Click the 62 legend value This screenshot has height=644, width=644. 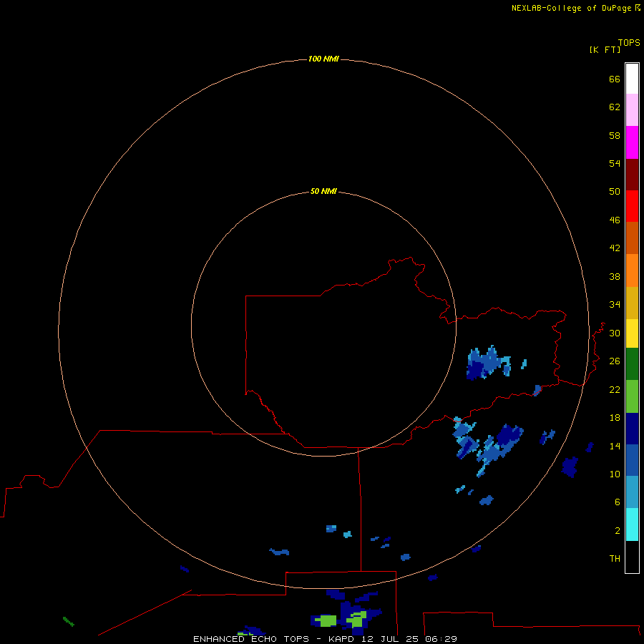tap(615, 107)
